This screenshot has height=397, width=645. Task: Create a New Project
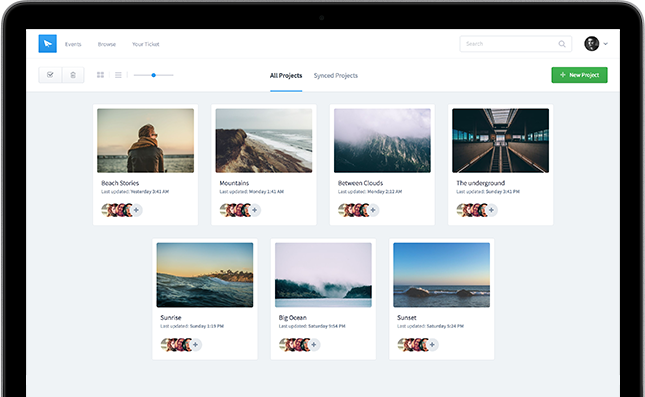point(579,75)
